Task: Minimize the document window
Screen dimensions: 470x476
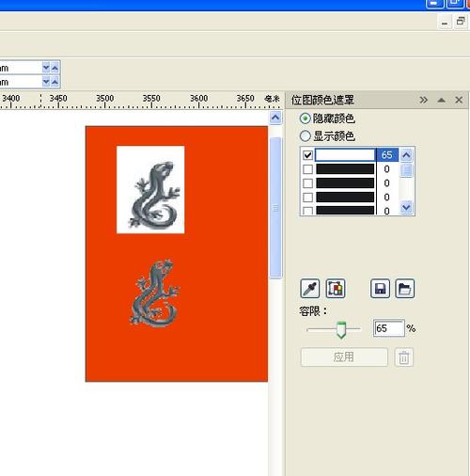Action: pyautogui.click(x=445, y=23)
